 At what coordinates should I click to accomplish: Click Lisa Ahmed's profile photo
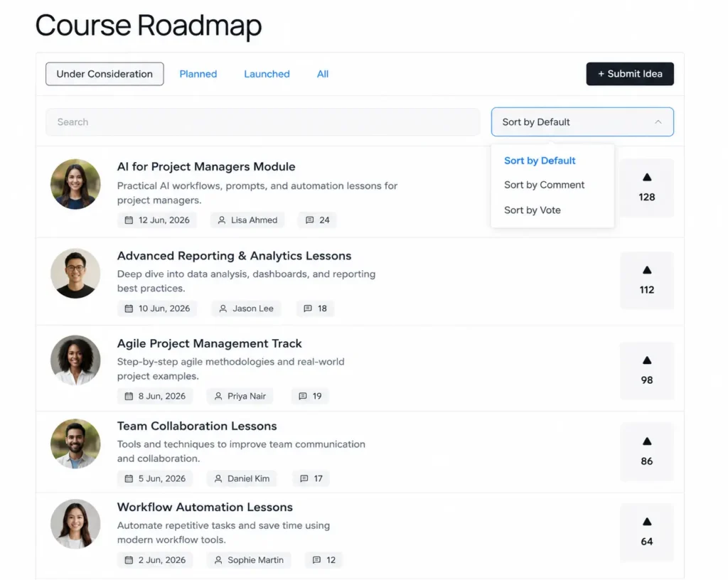click(x=75, y=184)
